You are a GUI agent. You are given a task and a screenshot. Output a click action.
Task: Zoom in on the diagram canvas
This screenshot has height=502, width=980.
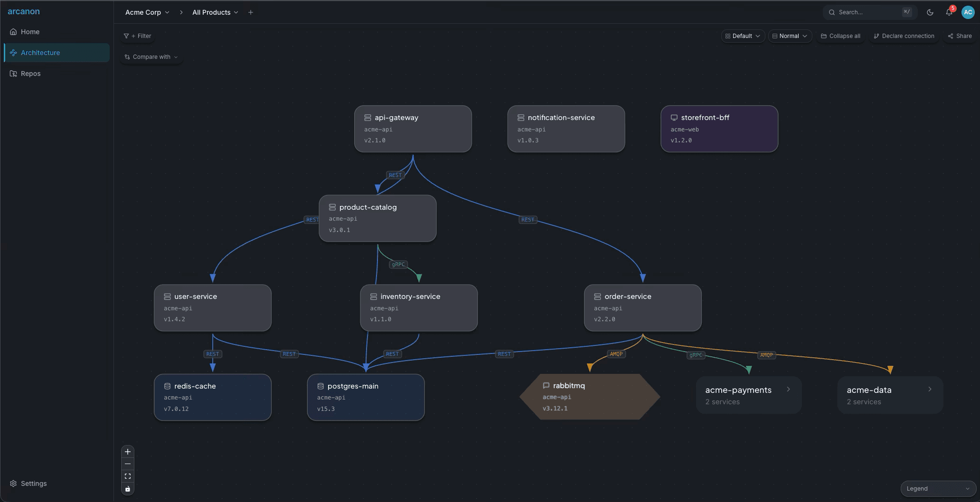tap(127, 452)
